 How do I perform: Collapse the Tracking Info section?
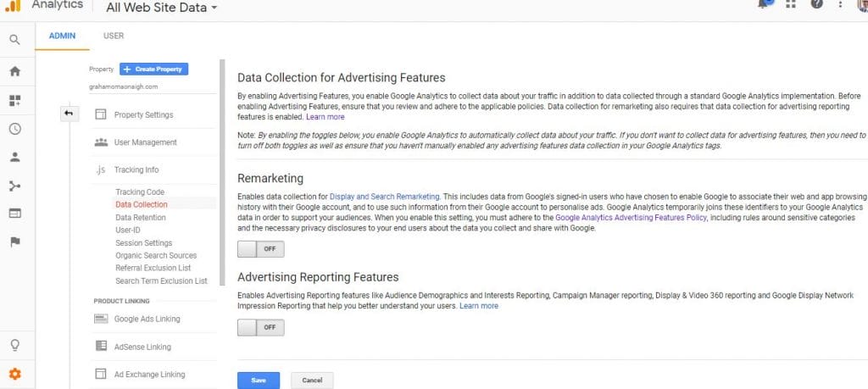136,169
